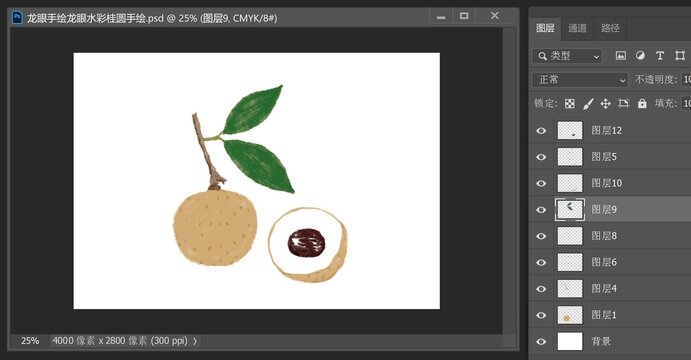This screenshot has height=360, width=691.
Task: Hide layer 图层8
Action: pyautogui.click(x=541, y=236)
